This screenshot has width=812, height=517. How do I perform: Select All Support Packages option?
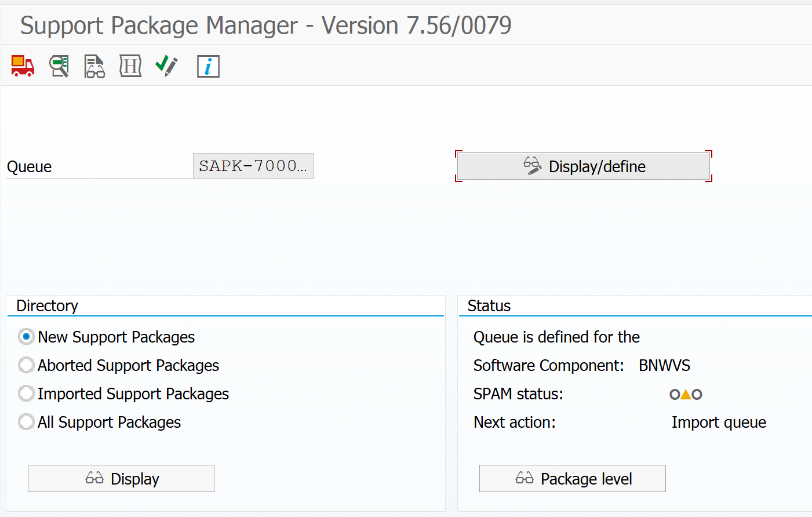tap(26, 422)
